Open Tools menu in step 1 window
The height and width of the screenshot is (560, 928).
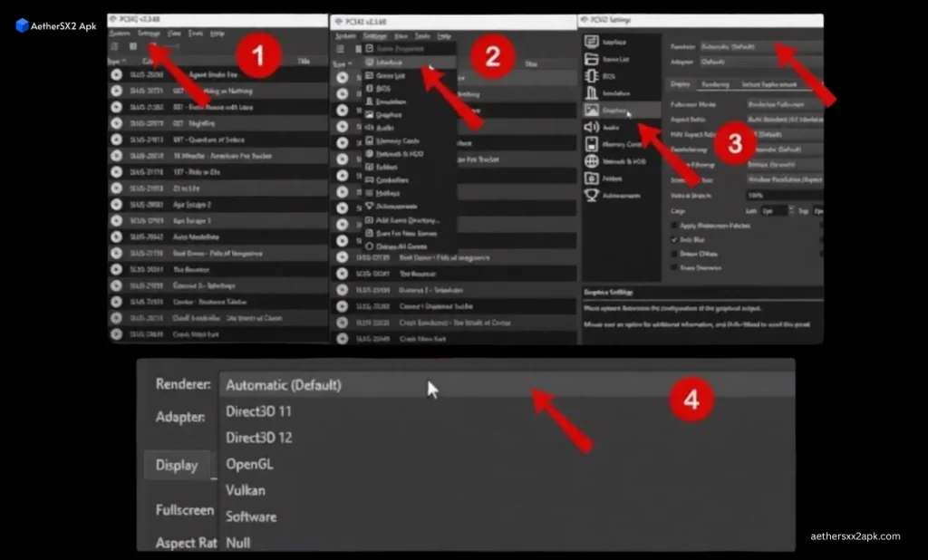click(196, 34)
